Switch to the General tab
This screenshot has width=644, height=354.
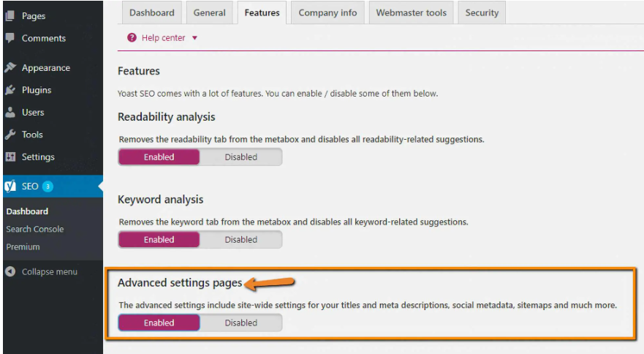[x=210, y=12]
